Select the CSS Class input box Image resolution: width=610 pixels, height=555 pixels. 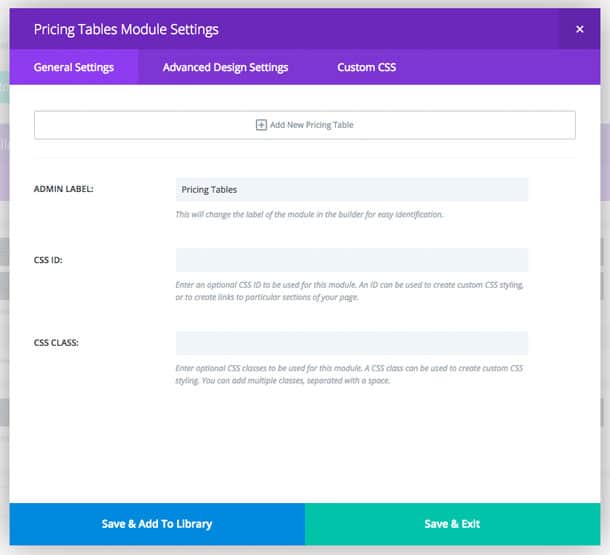point(351,343)
